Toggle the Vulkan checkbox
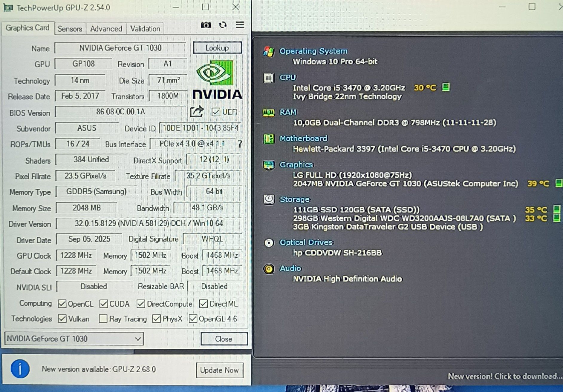 62,319
